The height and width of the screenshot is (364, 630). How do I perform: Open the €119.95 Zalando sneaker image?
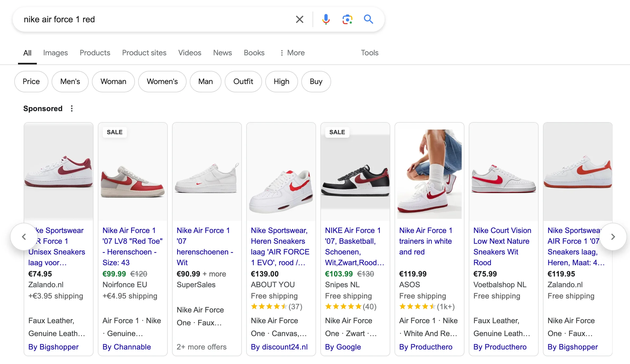(578, 172)
